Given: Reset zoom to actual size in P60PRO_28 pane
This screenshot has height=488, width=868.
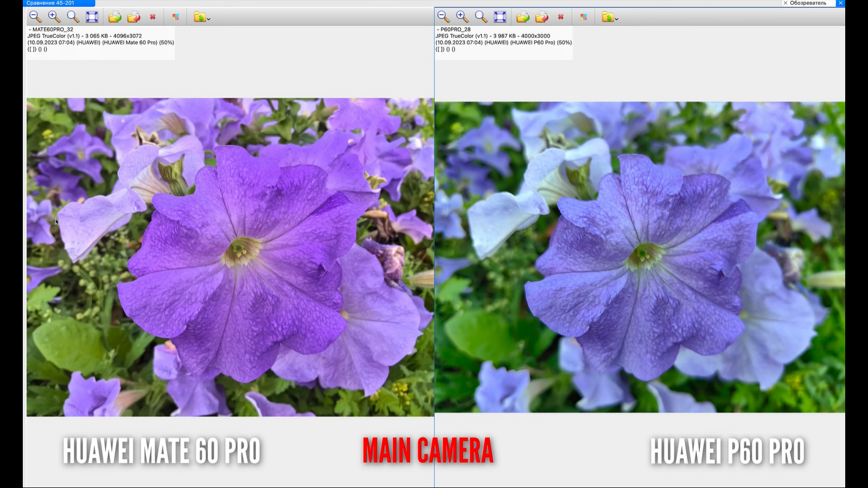Looking at the screenshot, I should click(x=481, y=17).
